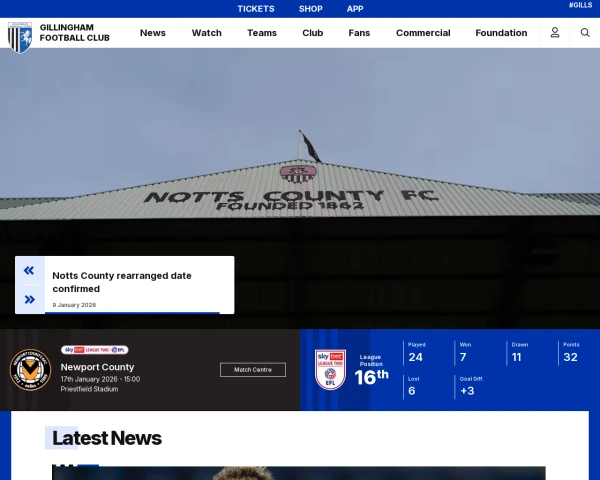The width and height of the screenshot is (600, 480).
Task: Click the Lost 6 stat
Action: [413, 386]
